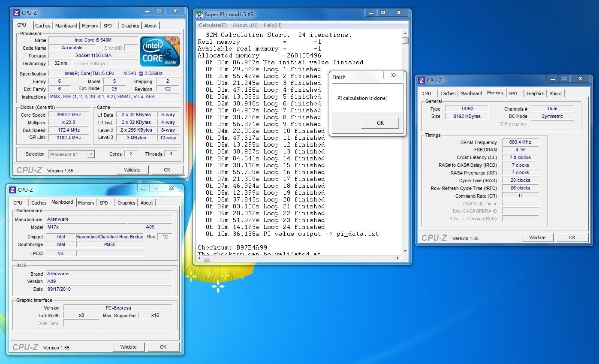599x364 pixels.
Task: Click the Command Rate value 1T
Action: coord(520,196)
